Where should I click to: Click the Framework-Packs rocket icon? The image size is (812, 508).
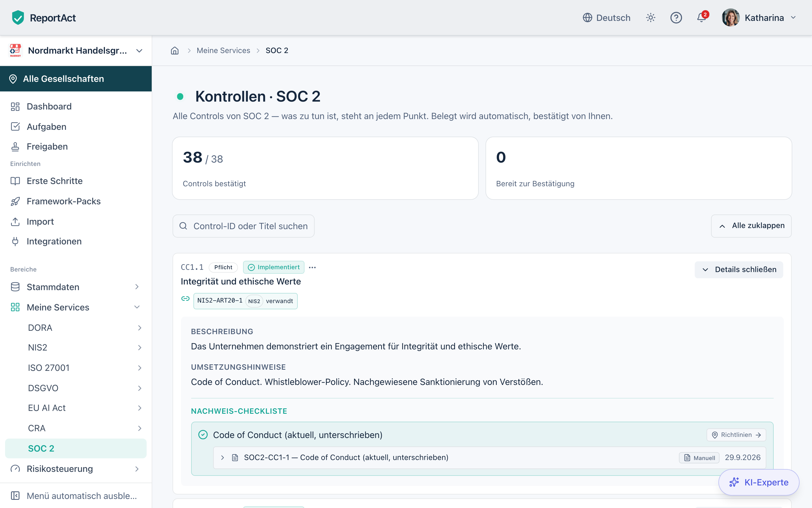coord(15,201)
